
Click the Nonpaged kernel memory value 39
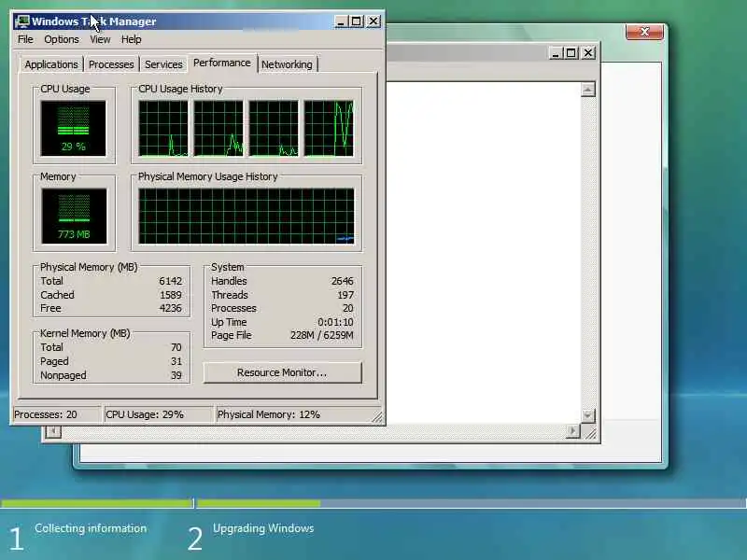176,375
